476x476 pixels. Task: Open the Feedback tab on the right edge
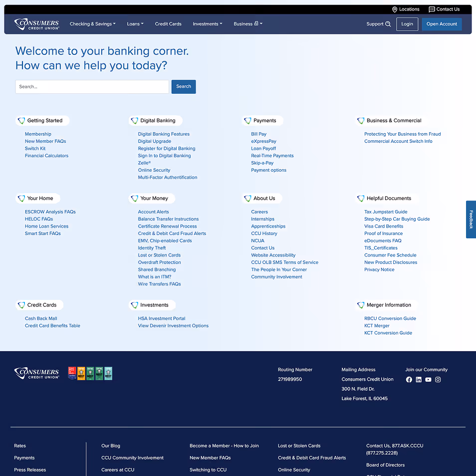pyautogui.click(x=471, y=220)
